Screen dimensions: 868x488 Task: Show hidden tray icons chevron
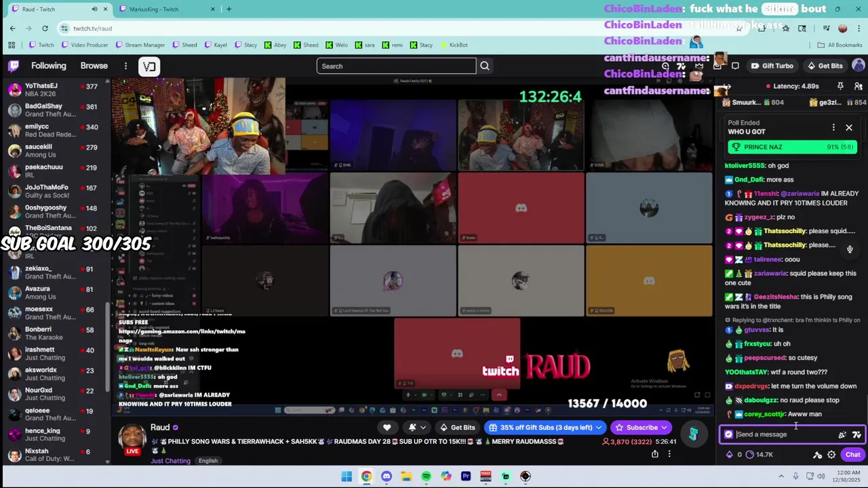pos(781,476)
